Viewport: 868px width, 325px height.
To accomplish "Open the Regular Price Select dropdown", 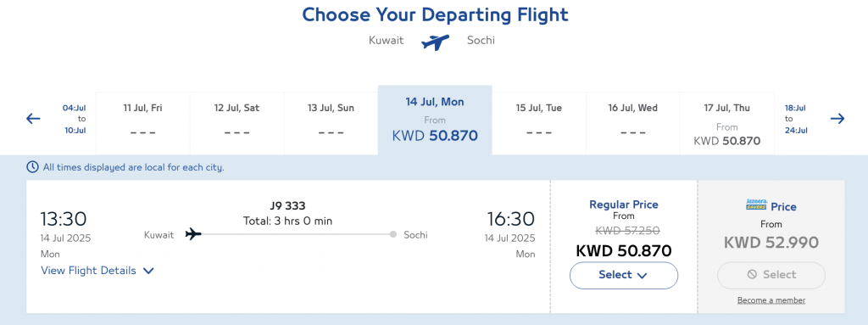I will (x=623, y=275).
